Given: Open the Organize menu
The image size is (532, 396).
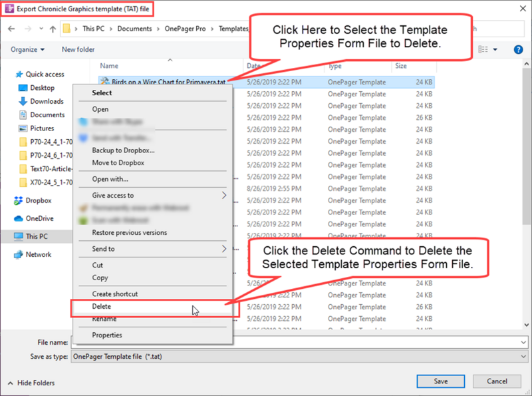Looking at the screenshot, I should click(x=27, y=50).
